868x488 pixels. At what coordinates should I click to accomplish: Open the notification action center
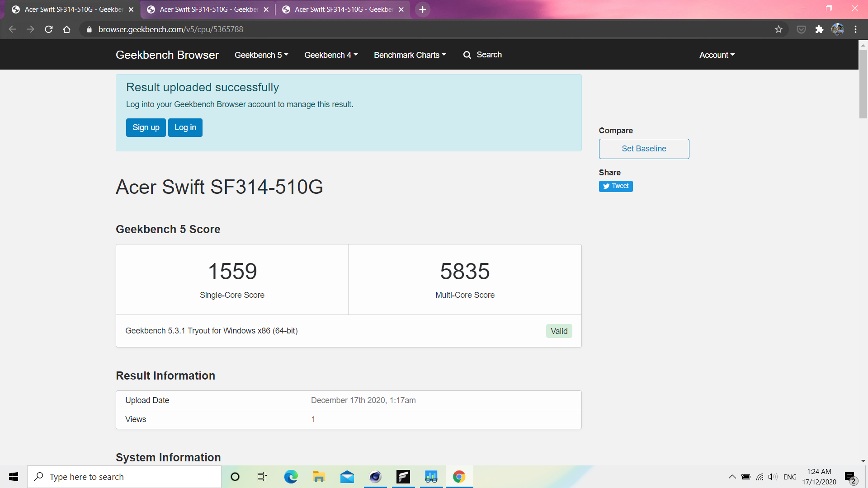pos(850,477)
